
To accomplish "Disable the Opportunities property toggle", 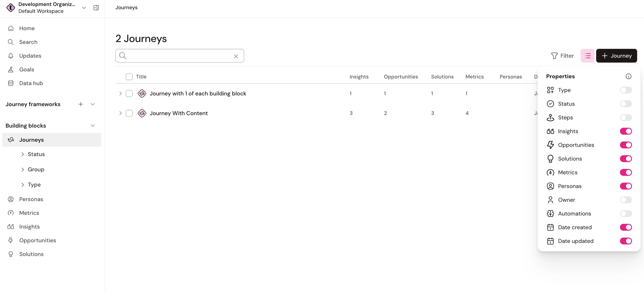I will 626,145.
